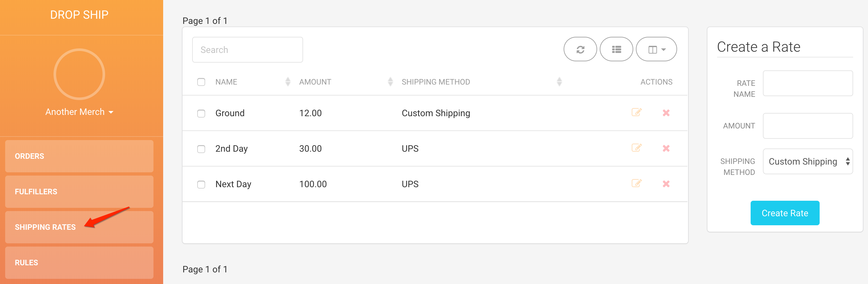Screen dimensions: 868x284
Task: Edit the 2nd Day rate
Action: (x=636, y=148)
